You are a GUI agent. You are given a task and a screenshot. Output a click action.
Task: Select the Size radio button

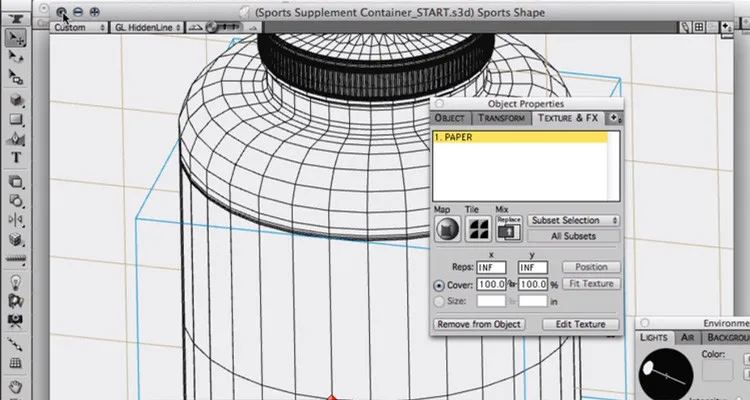tap(439, 302)
